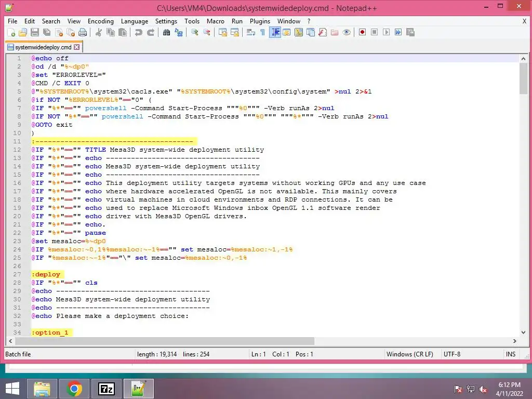Zoom out using magnifier minus icon
The height and width of the screenshot is (399, 532).
point(207,32)
